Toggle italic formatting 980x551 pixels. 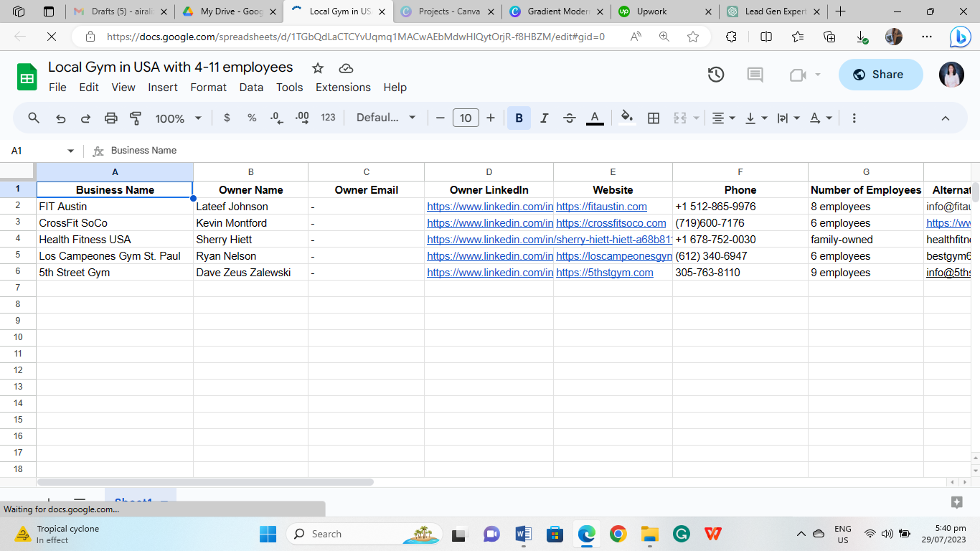tap(545, 118)
